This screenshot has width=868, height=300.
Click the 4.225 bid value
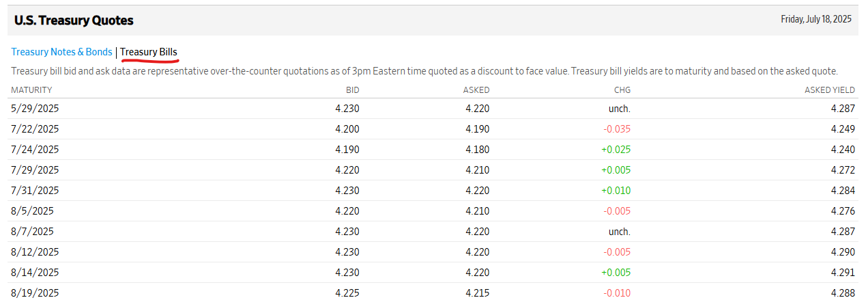[x=347, y=292]
